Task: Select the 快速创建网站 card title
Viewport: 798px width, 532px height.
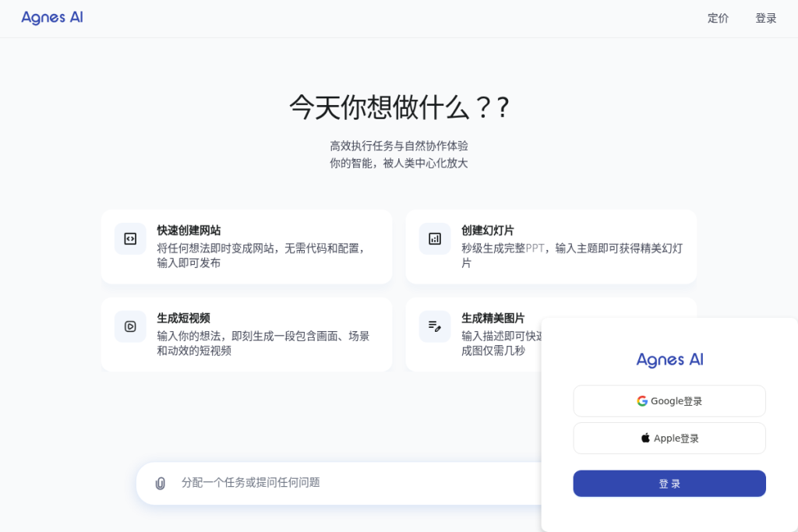Action: [189, 231]
